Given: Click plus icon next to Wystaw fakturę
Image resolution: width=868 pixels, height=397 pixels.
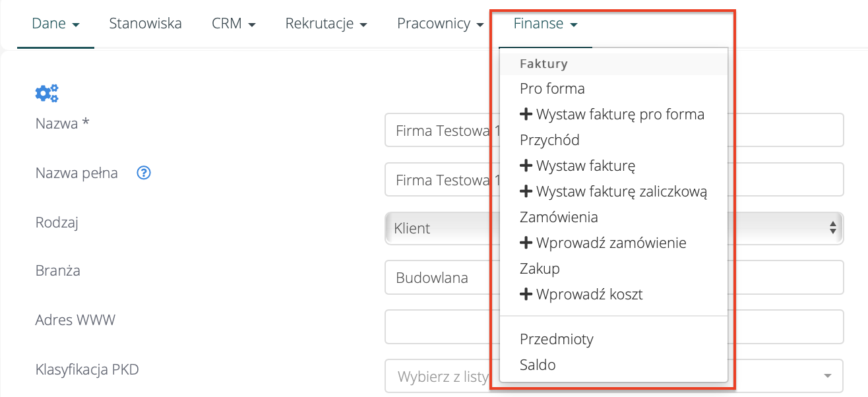Looking at the screenshot, I should (x=526, y=166).
